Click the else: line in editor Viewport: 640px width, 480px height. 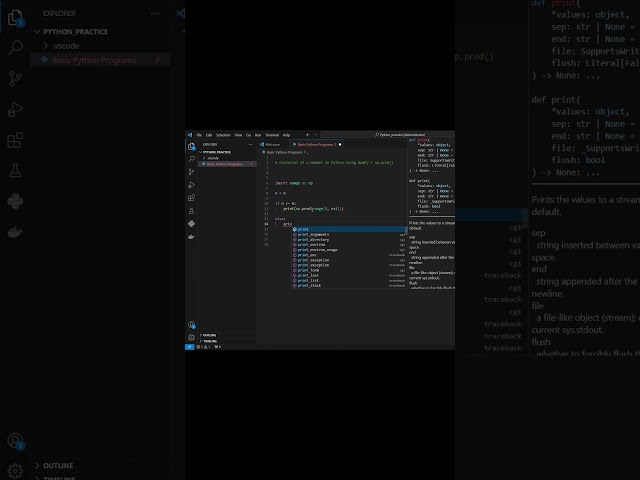280,219
